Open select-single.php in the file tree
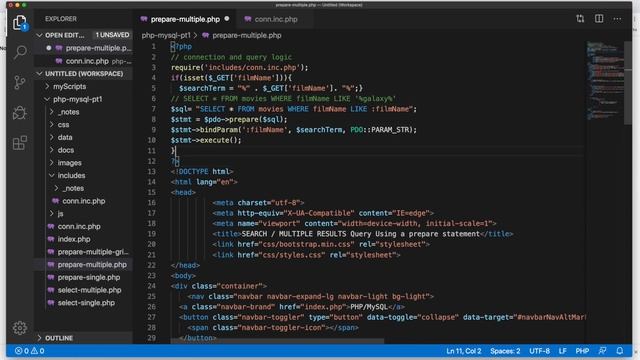Viewport: 640px width, 360px height. [86, 303]
